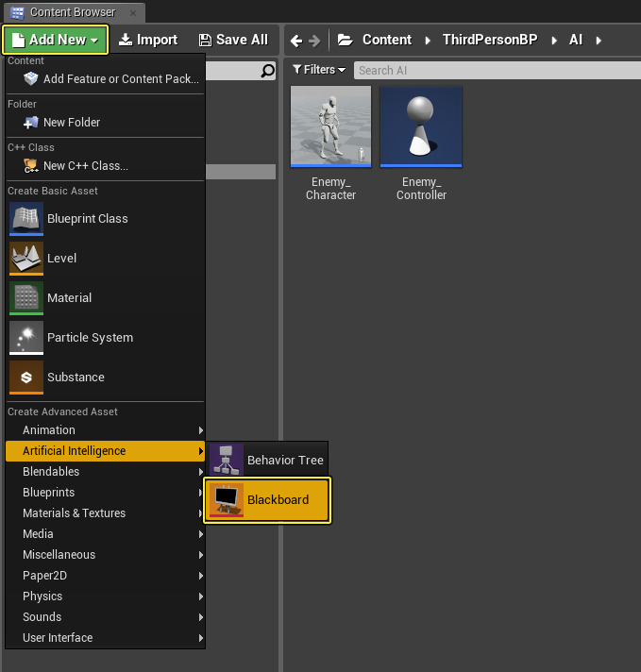
Task: Select the Behavior Tree icon
Action: point(227,461)
